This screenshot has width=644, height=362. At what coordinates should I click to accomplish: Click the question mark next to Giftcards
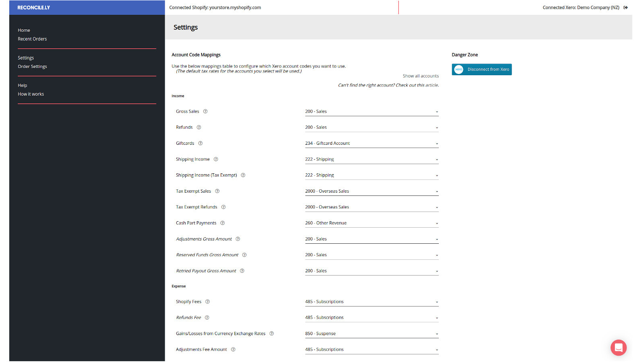(x=200, y=143)
